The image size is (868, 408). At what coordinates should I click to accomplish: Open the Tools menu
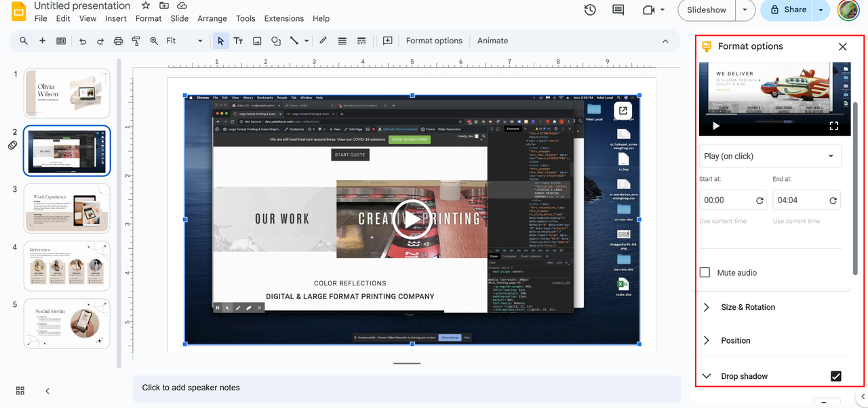[x=245, y=18]
